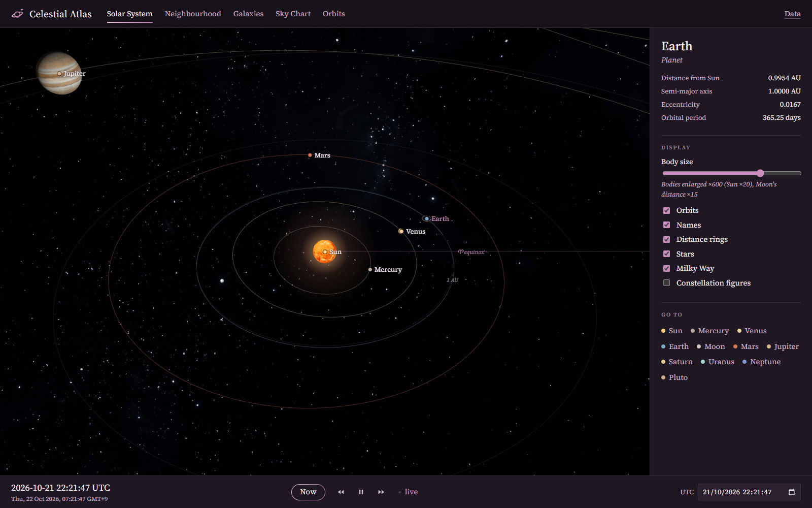Turn off the Stars checkbox
The height and width of the screenshot is (508, 812).
pos(666,254)
